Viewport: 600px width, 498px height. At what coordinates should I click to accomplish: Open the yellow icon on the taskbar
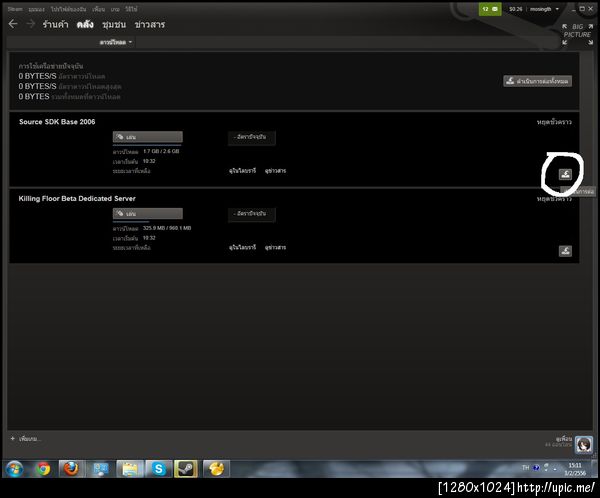pyautogui.click(x=216, y=469)
